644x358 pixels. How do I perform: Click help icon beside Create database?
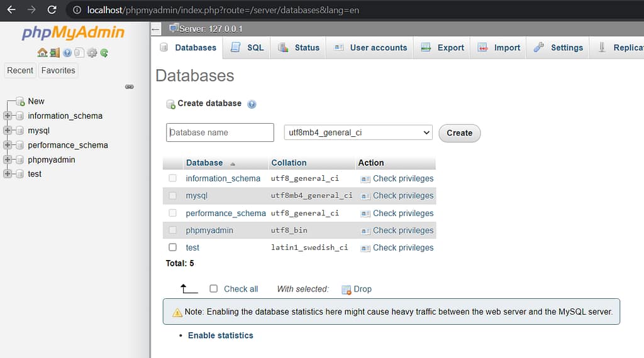(252, 104)
